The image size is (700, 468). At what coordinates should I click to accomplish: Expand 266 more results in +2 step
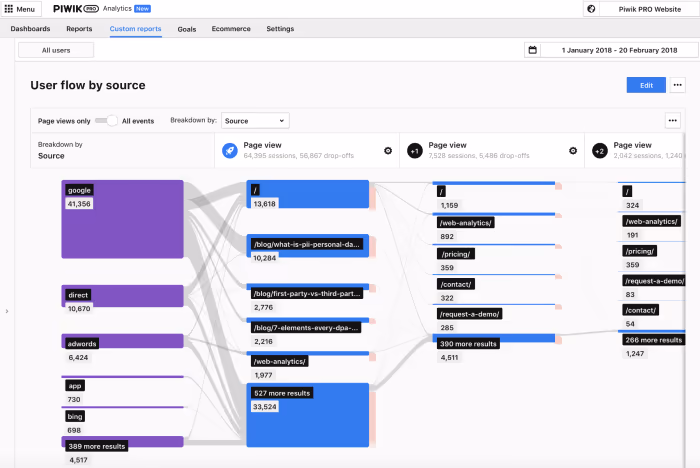(654, 340)
